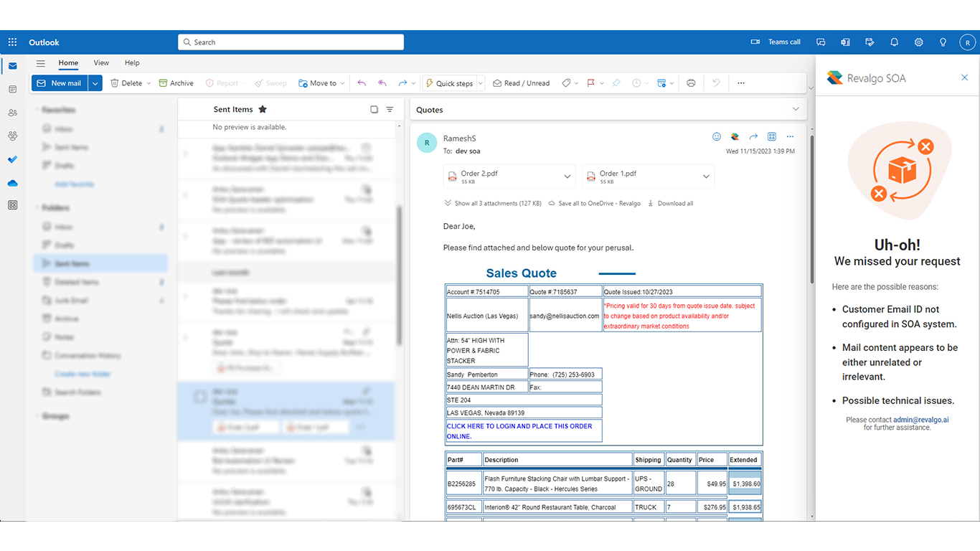The width and height of the screenshot is (980, 551).
Task: Click the Reply all arrow in ribbon
Action: pos(382,83)
